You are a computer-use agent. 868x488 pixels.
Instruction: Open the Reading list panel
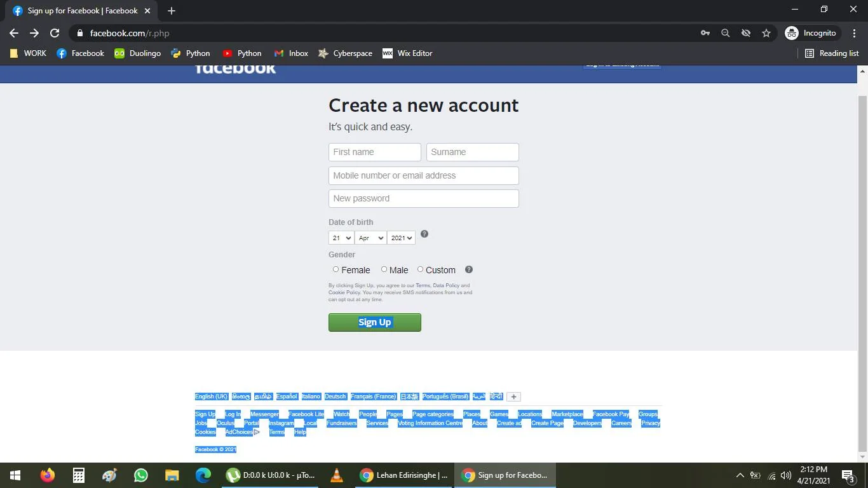tap(832, 53)
